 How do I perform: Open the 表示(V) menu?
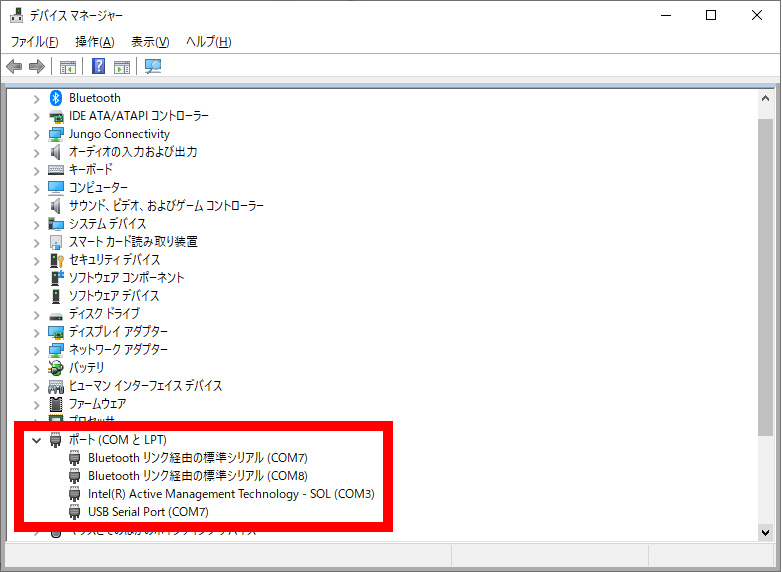[150, 42]
